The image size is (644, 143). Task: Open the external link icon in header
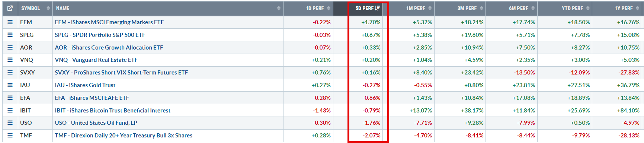click(10, 8)
